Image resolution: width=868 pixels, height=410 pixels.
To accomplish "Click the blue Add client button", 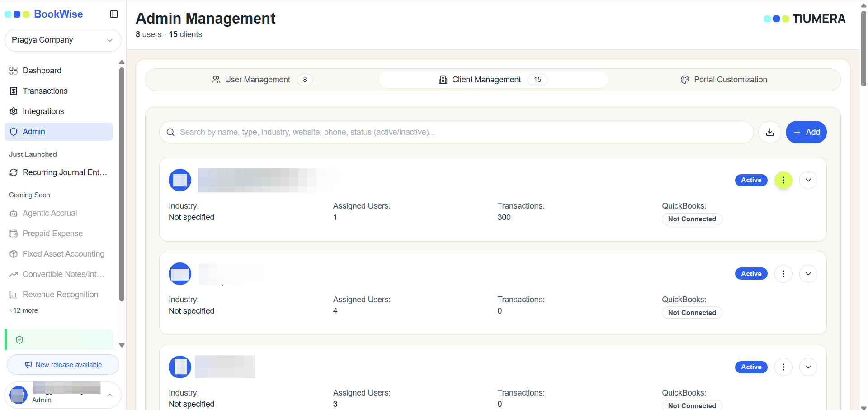I will pos(806,132).
